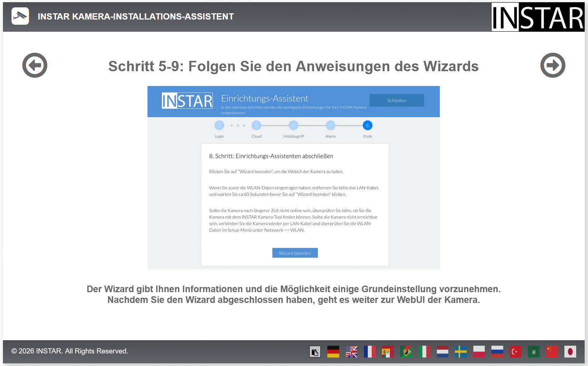Select the Swedish flag
Screen dimensions: 588x366
[461, 352]
